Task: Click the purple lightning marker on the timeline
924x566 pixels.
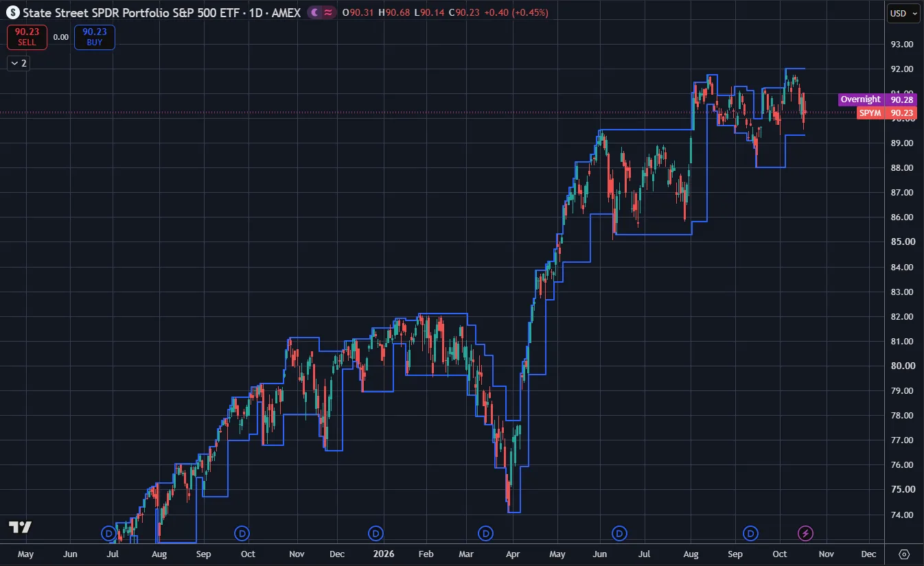Action: [806, 533]
